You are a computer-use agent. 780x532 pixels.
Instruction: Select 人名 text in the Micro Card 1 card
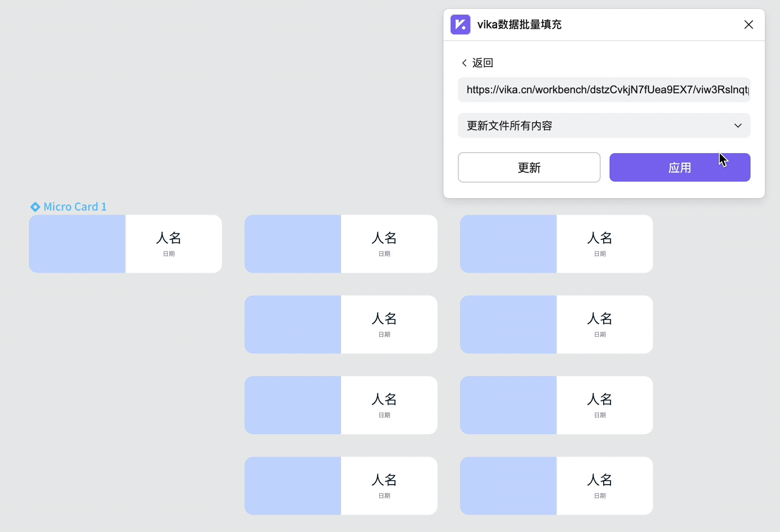(169, 238)
